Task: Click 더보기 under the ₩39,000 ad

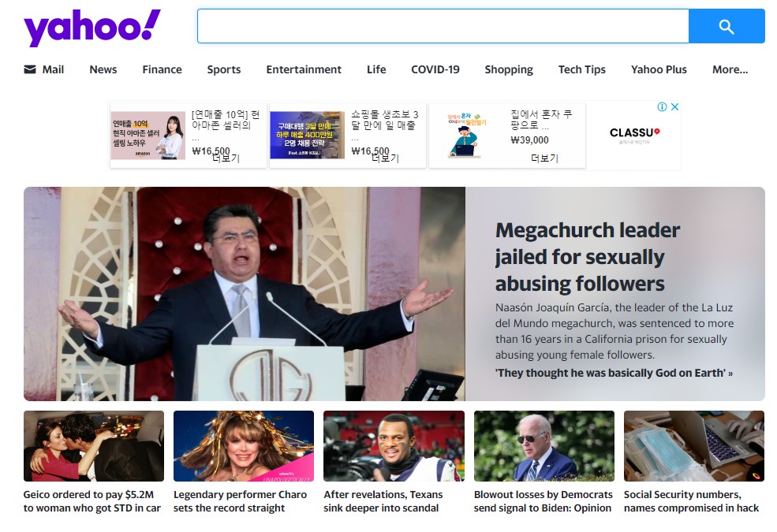Action: click(x=544, y=158)
